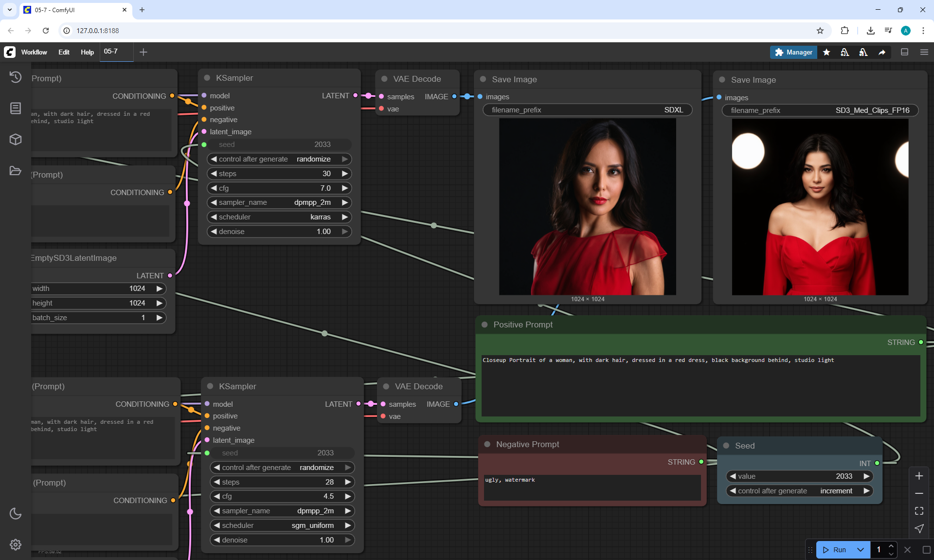Open the scheduler karras combo box

coord(279,217)
